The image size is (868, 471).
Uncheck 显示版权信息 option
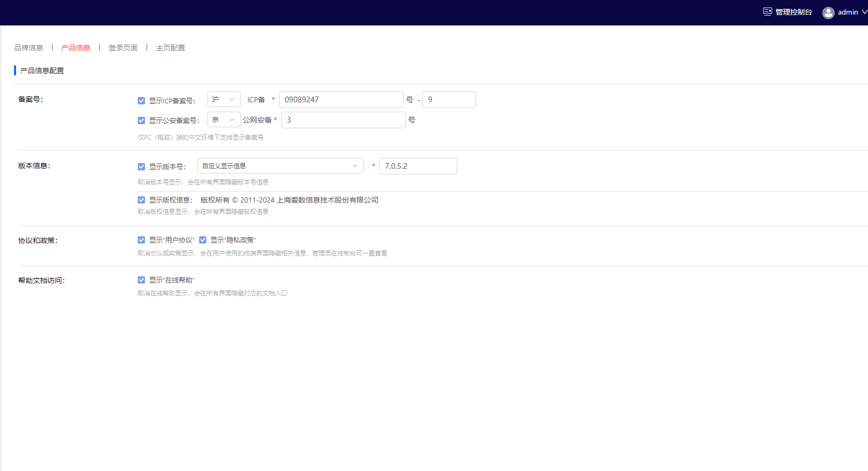pyautogui.click(x=141, y=199)
